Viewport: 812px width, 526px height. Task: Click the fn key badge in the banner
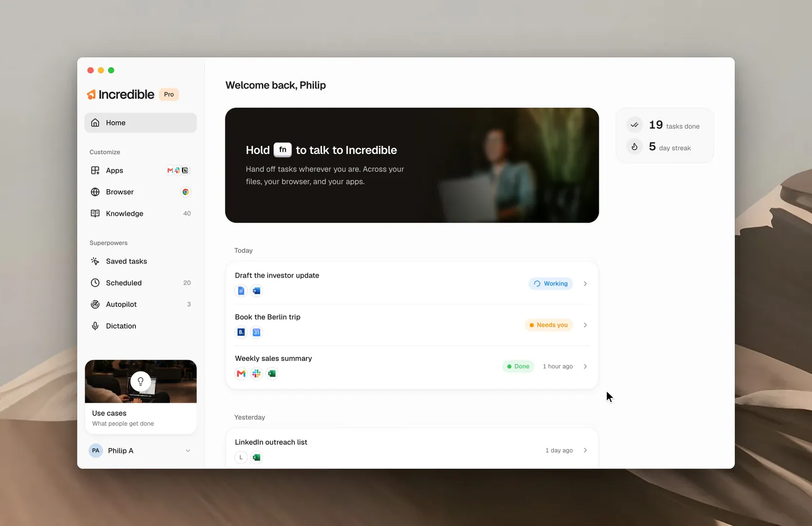[x=283, y=150]
